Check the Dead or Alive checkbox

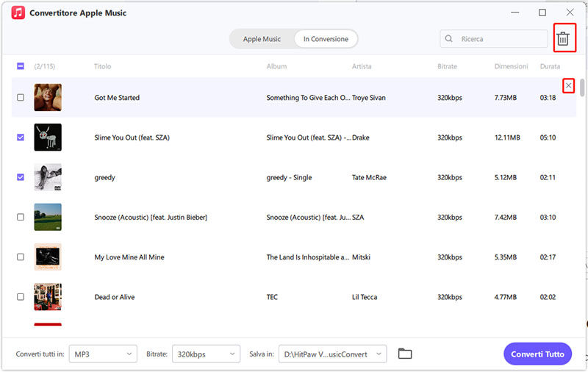[x=21, y=296]
